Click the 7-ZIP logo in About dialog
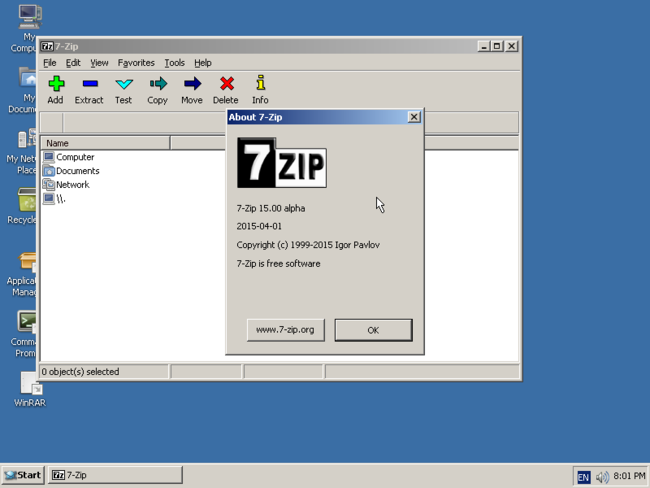The width and height of the screenshot is (650, 488). pyautogui.click(x=281, y=163)
